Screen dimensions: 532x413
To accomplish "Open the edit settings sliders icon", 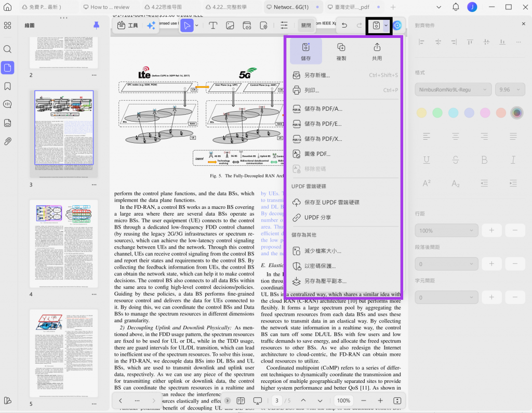I will 284,25.
